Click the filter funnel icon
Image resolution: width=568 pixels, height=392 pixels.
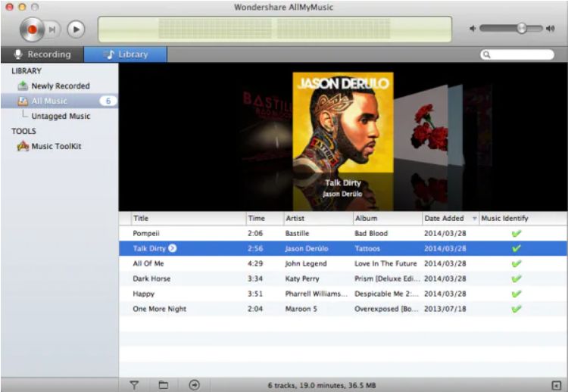pos(134,385)
